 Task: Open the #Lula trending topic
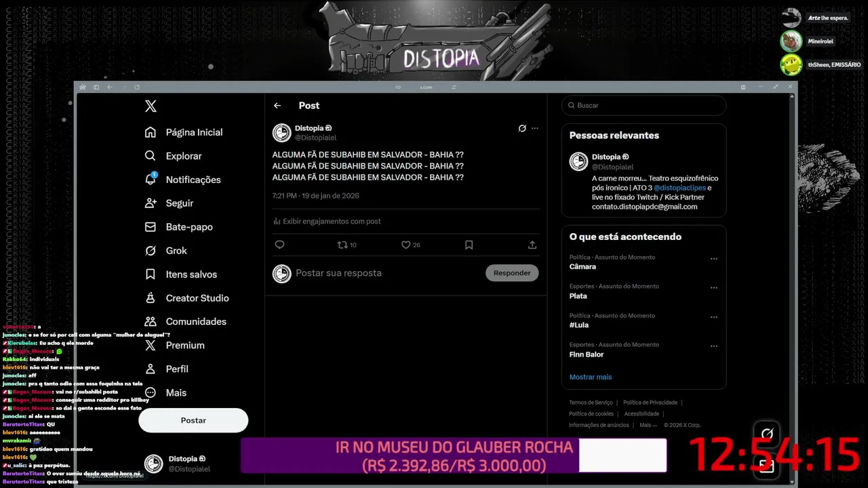(579, 325)
